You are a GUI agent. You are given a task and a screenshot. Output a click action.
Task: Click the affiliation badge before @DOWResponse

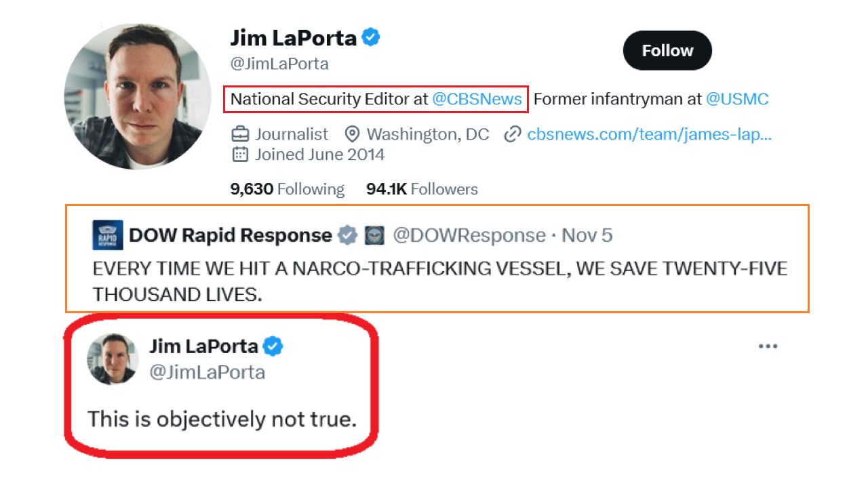tap(374, 236)
